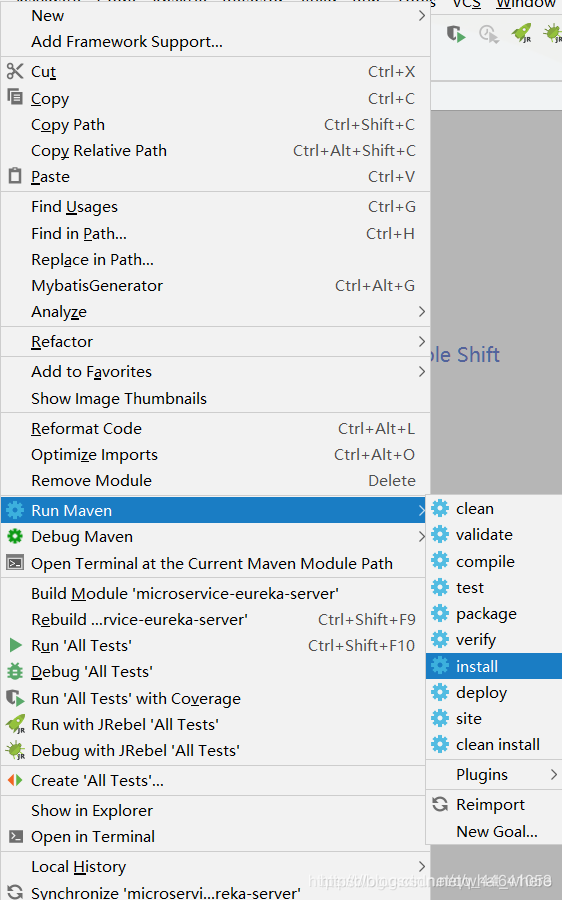Expand the New submenu arrow
Screen dimensions: 562x900
[422, 15]
